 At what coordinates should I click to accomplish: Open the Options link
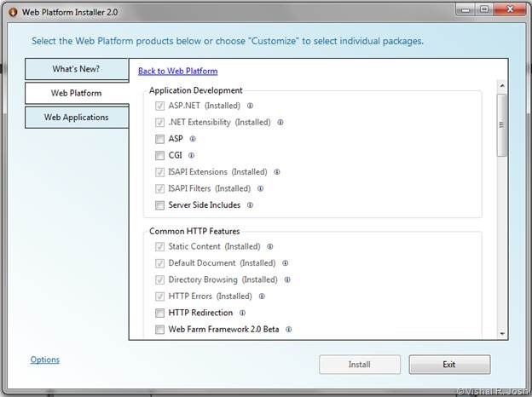(x=45, y=360)
